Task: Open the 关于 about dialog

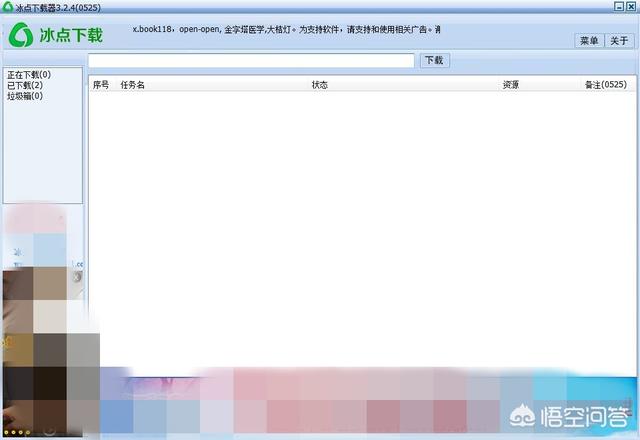Action: (619, 40)
